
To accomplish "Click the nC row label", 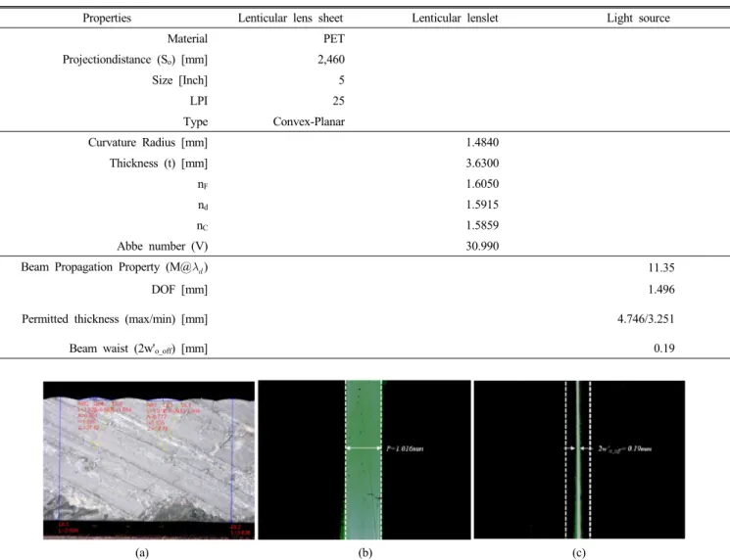I will click(202, 226).
